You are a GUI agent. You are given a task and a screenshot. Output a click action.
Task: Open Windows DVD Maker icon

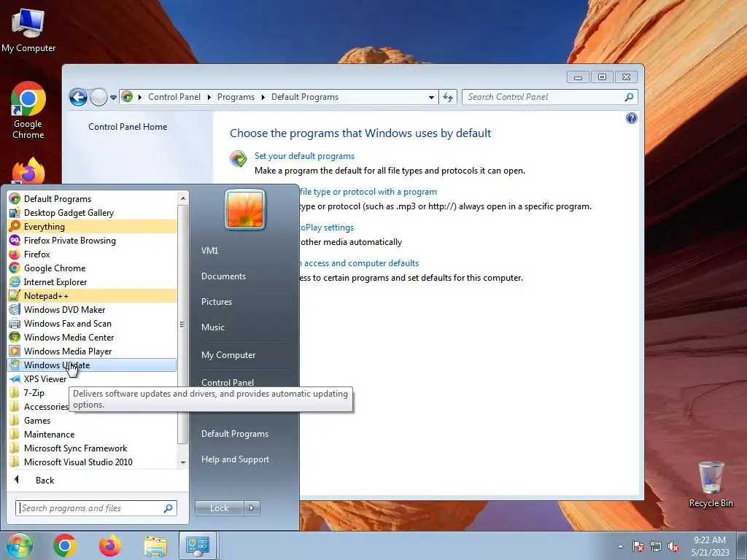15,309
